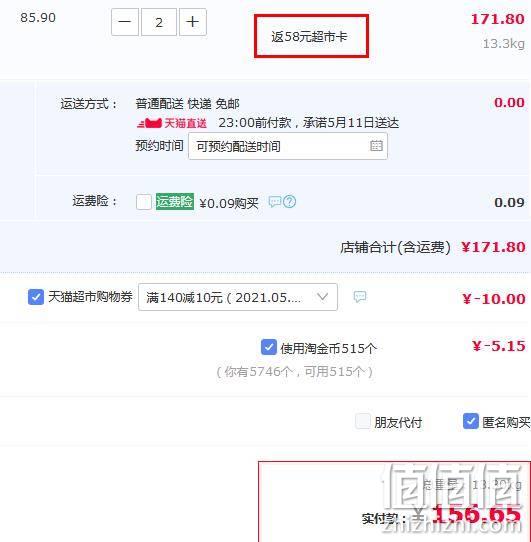The image size is (531, 542).
Task: Increase quantity with the plus button
Action: 193,22
